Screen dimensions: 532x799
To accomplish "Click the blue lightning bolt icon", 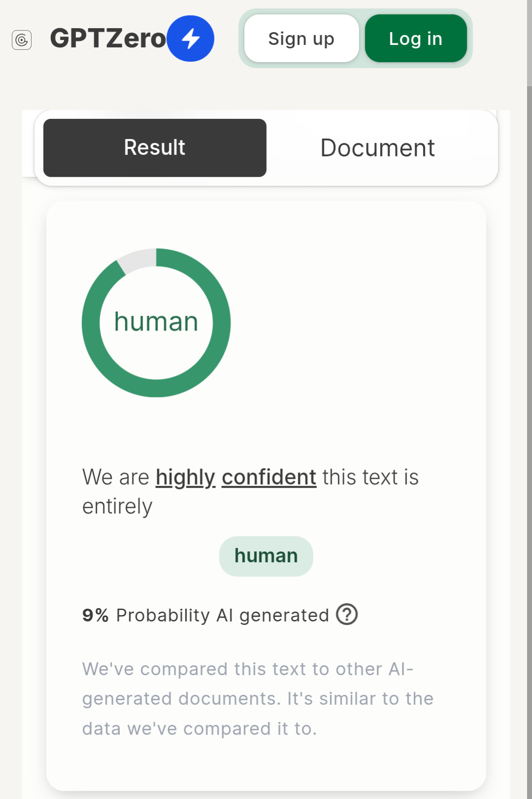I will (190, 38).
